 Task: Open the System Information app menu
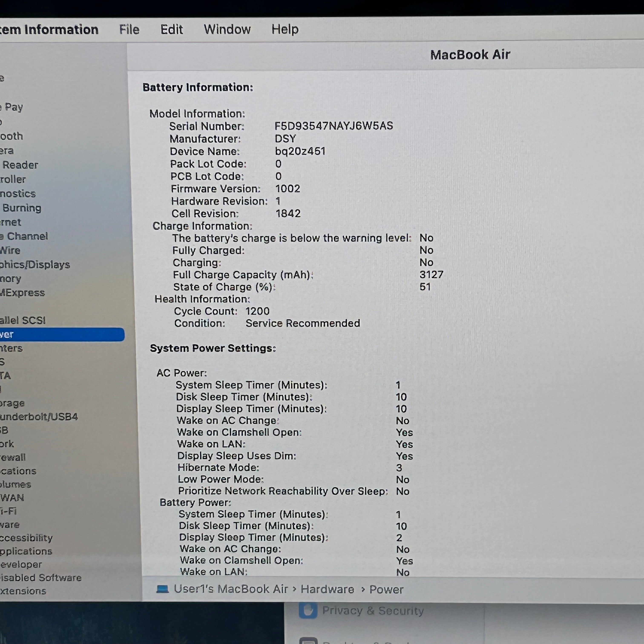click(49, 30)
